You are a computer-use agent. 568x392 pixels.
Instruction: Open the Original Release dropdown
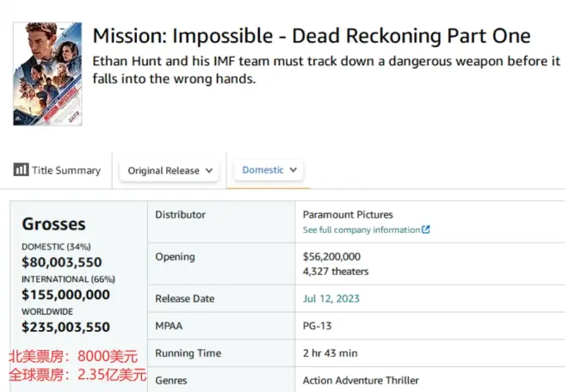pyautogui.click(x=170, y=170)
